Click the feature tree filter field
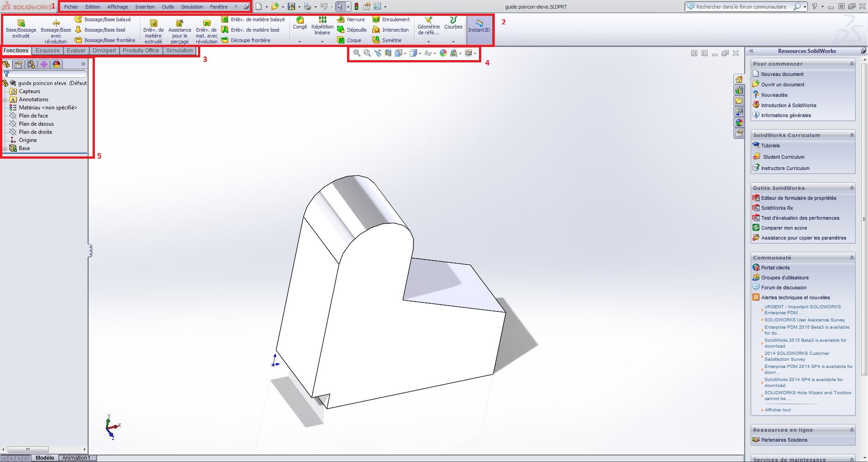 (x=45, y=74)
